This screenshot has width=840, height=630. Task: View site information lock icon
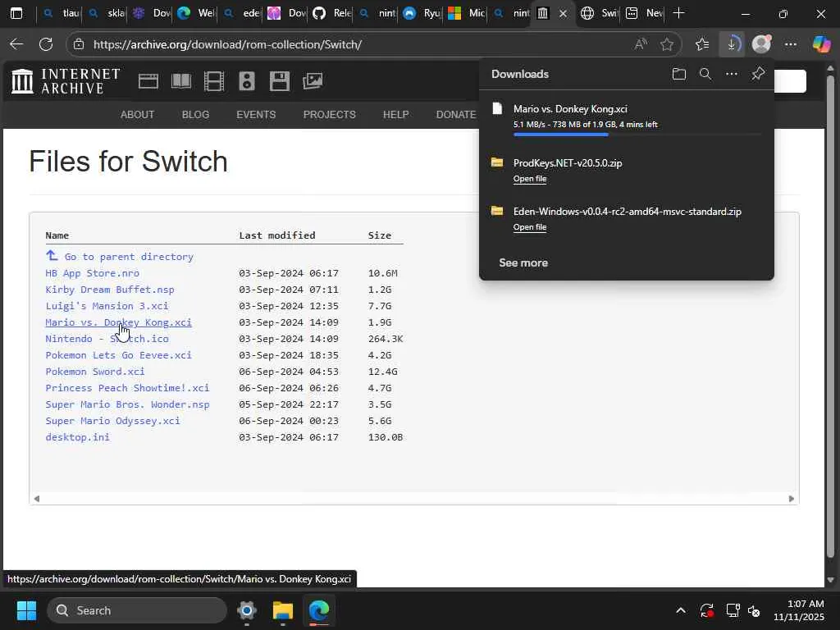[x=79, y=44]
